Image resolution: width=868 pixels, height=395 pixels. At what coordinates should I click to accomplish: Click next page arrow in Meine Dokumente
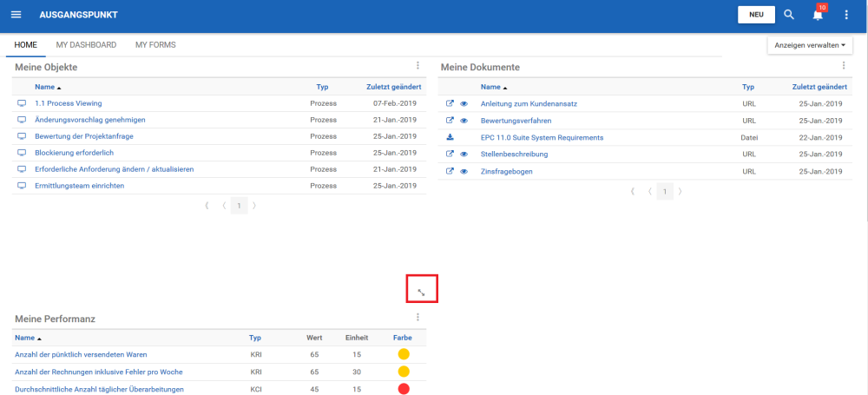coord(680,192)
